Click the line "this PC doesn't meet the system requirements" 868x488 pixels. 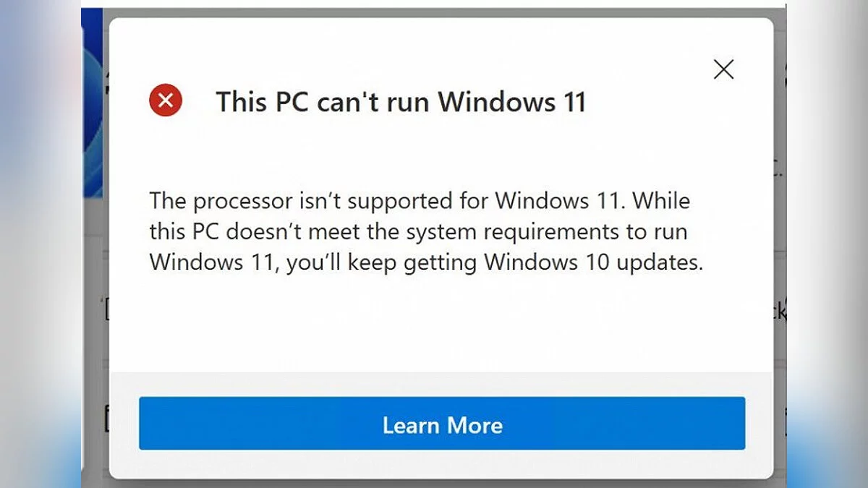[x=418, y=231]
